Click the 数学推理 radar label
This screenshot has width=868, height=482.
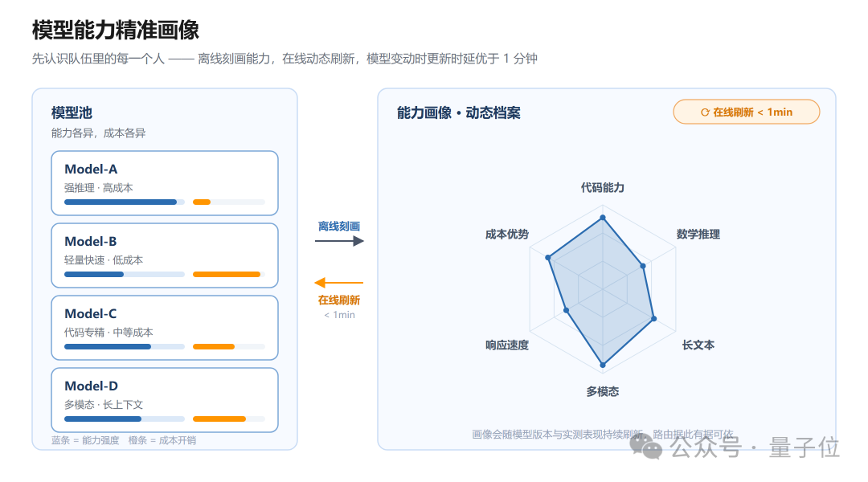(x=698, y=234)
